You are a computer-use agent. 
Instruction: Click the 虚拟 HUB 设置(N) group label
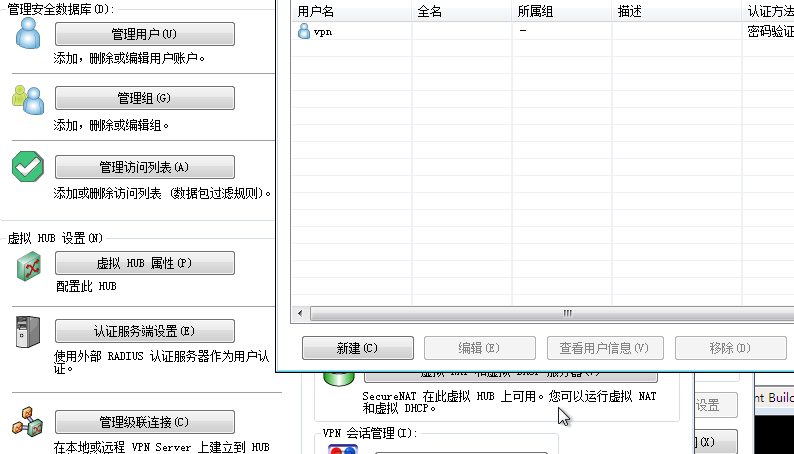pyautogui.click(x=55, y=238)
